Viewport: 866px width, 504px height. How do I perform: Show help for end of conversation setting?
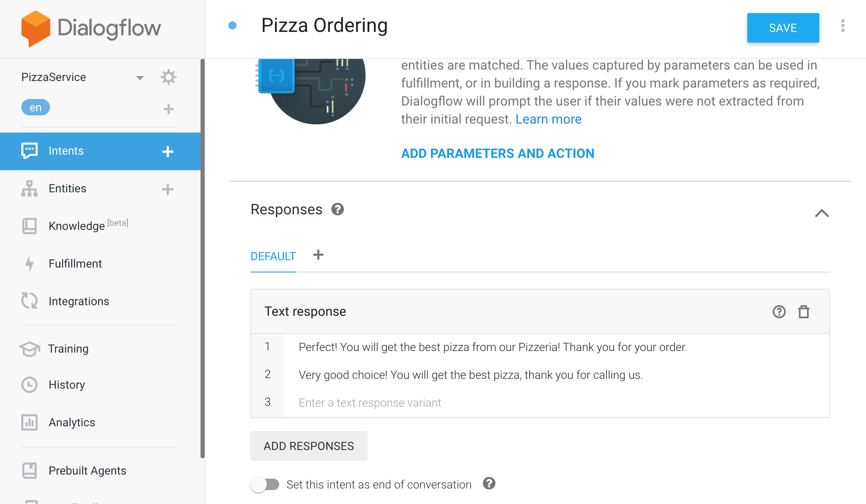(x=489, y=484)
